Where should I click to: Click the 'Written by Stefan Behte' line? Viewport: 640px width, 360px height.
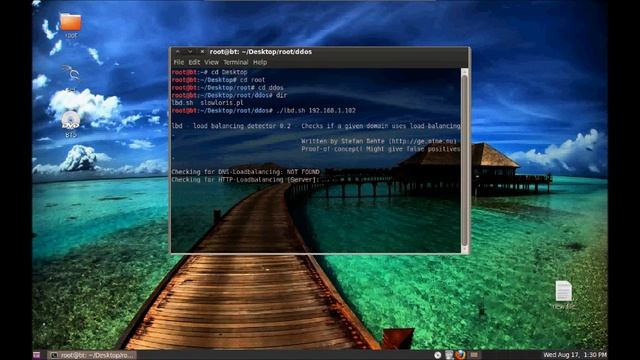379,141
